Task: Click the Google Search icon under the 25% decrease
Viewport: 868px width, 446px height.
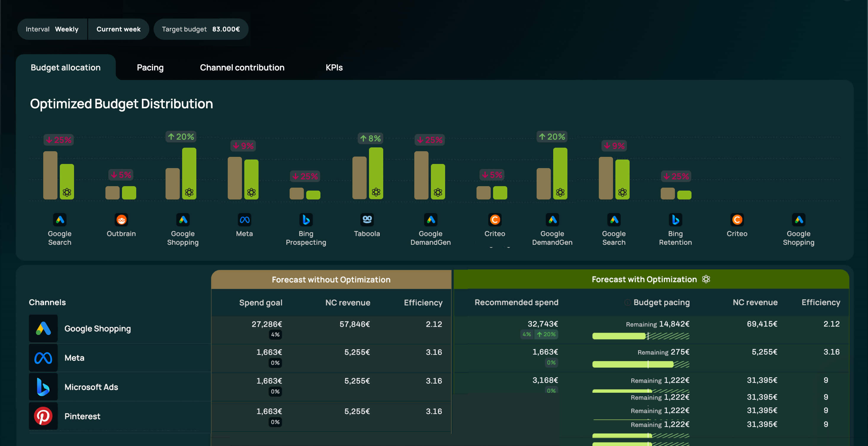Action: (60, 220)
